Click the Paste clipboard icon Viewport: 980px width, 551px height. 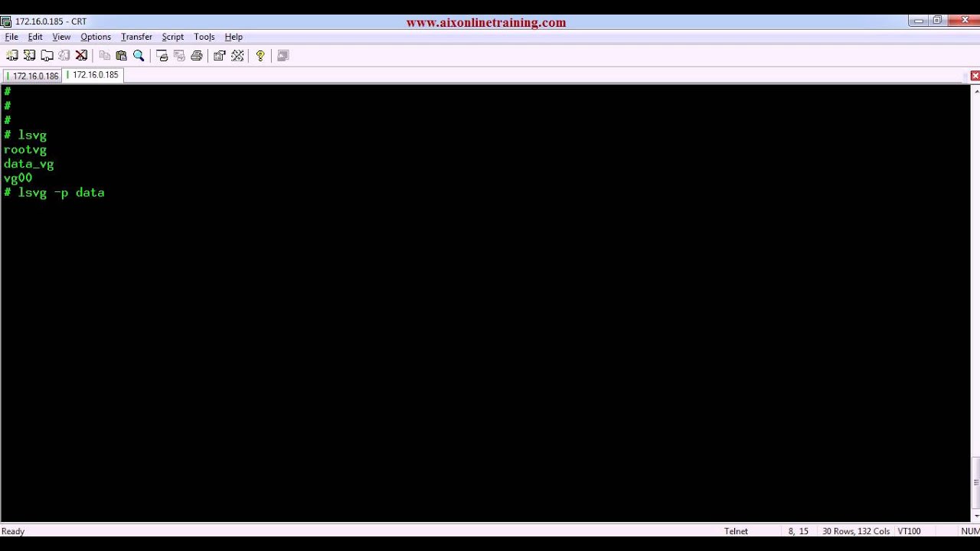(x=121, y=56)
